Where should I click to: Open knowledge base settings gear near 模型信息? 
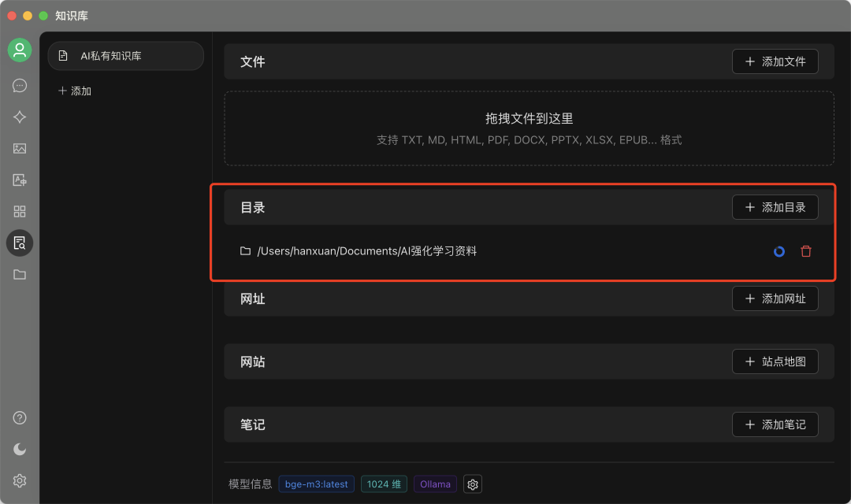[473, 484]
